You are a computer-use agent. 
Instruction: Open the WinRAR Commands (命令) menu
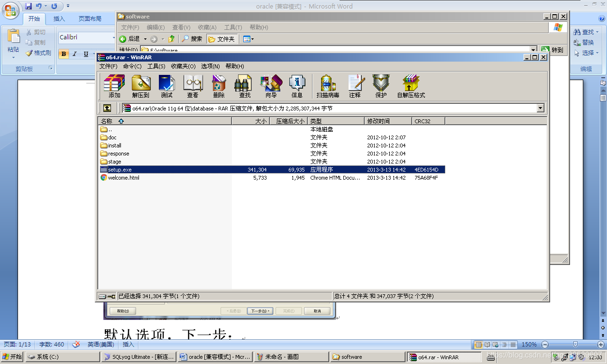pos(132,66)
